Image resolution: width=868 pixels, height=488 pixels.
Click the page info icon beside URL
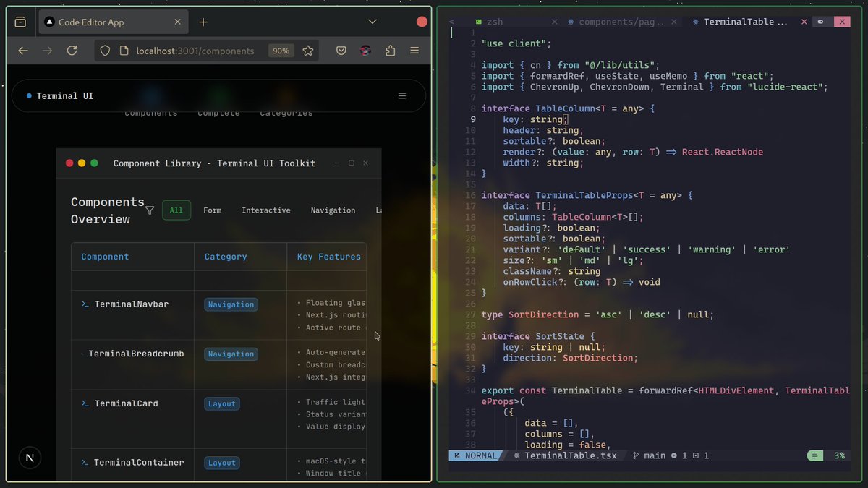(124, 51)
